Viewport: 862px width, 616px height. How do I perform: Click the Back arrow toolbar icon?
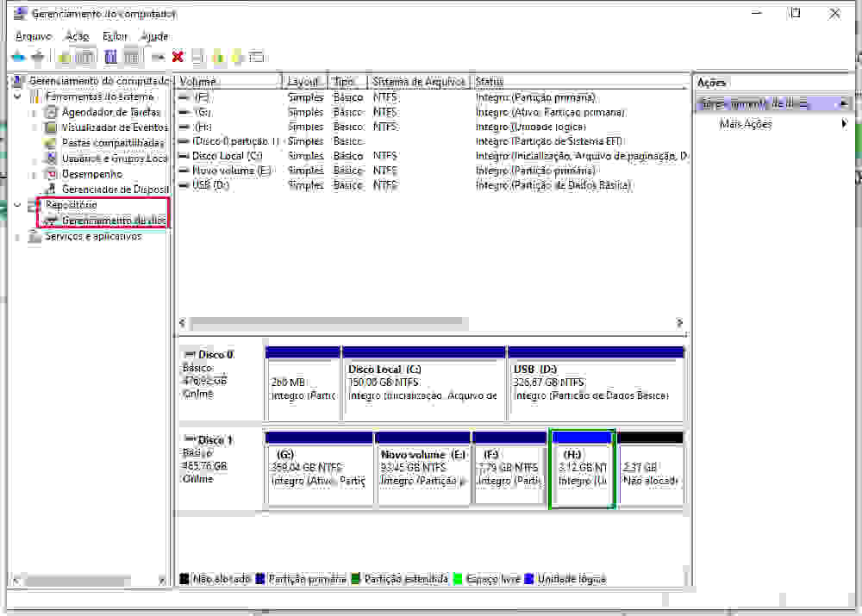click(x=18, y=57)
